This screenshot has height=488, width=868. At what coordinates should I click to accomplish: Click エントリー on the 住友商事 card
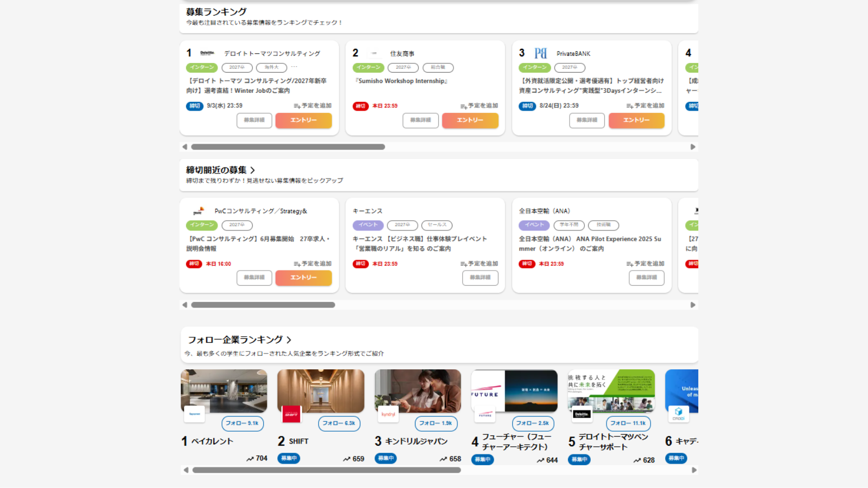tap(470, 120)
